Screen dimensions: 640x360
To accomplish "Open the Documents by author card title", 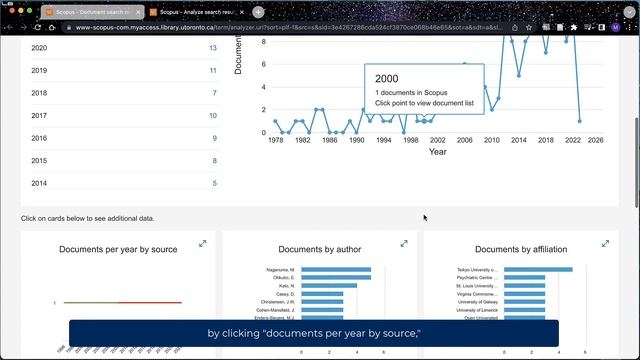I will [x=320, y=249].
